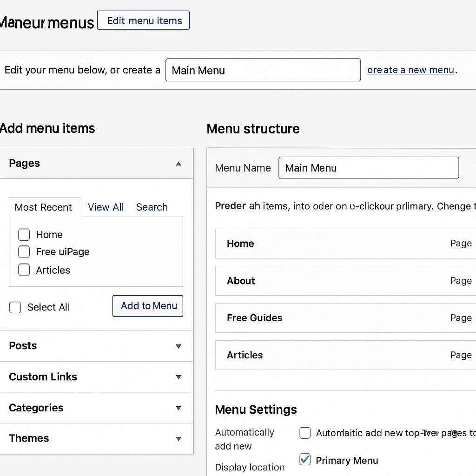Viewport: 476px width, 476px height.
Task: Follow the create a new menu link
Action: click(410, 70)
